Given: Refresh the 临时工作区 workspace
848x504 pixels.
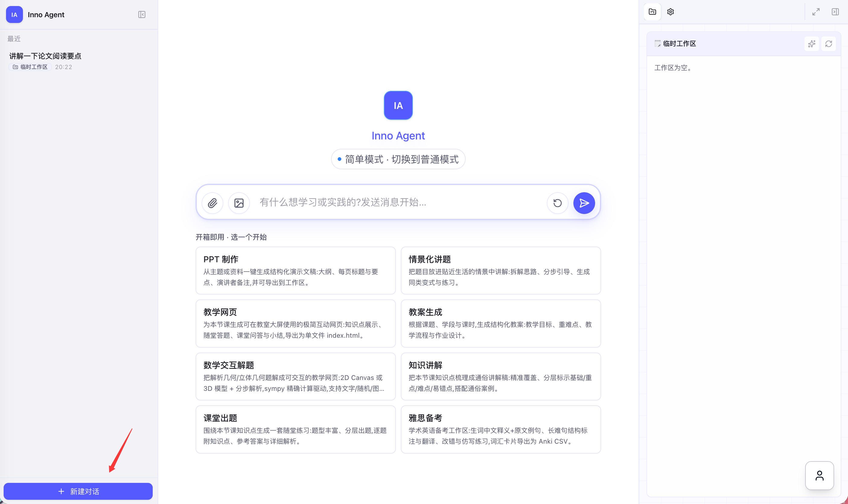Looking at the screenshot, I should coord(828,44).
